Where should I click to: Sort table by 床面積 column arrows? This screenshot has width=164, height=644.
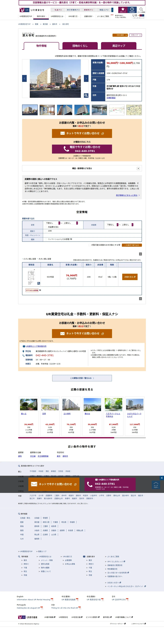[105, 264]
